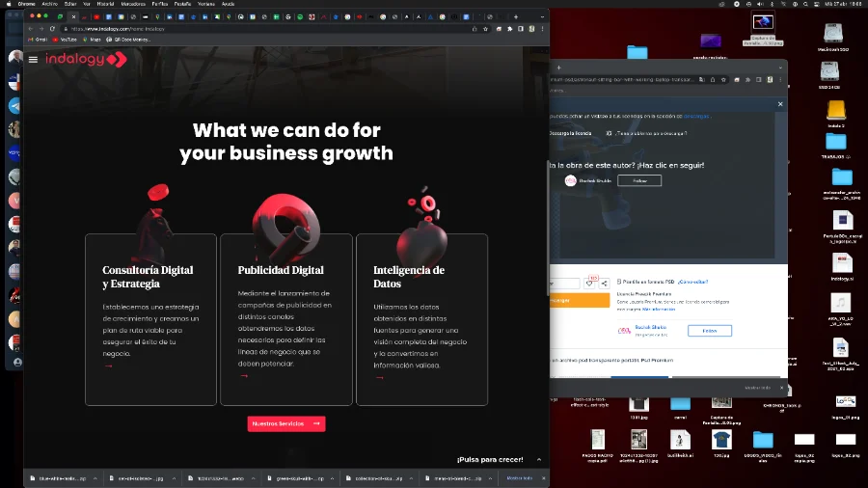Click the indalogy.com address bar
This screenshot has height=488, width=868.
pyautogui.click(x=266, y=29)
